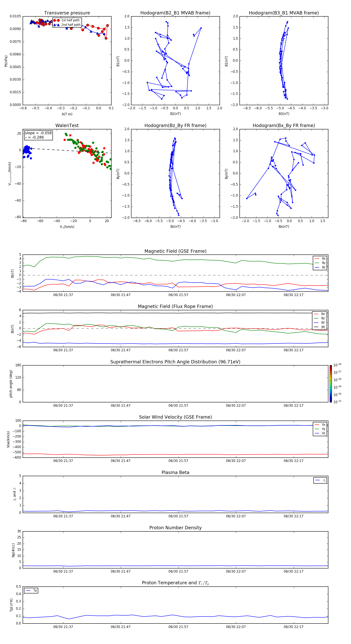Click the Vz legend entry in velocity plot
Screen dimensions: 351x644
320,433
